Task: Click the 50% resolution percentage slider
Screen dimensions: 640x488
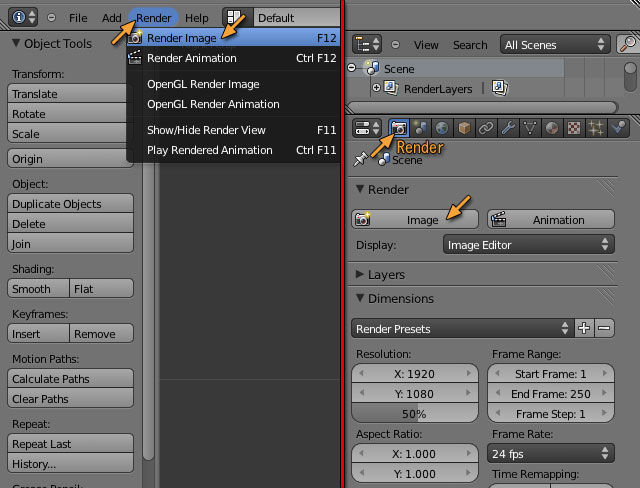Action: pyautogui.click(x=414, y=414)
